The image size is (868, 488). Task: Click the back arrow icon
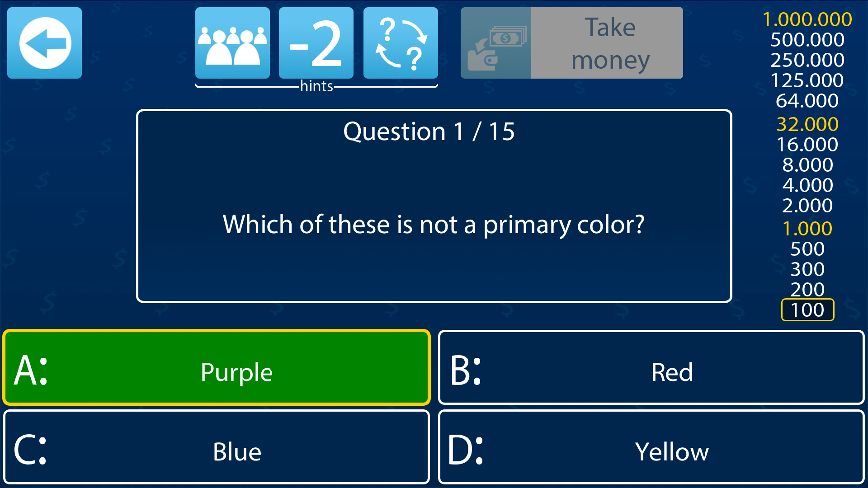click(x=45, y=43)
